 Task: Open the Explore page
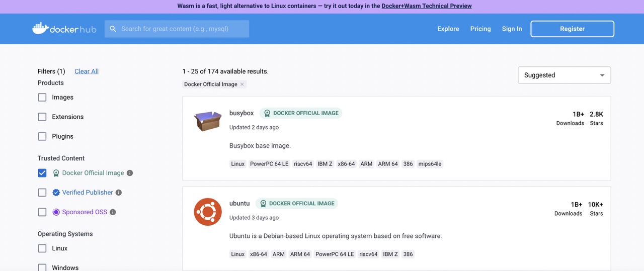point(448,29)
